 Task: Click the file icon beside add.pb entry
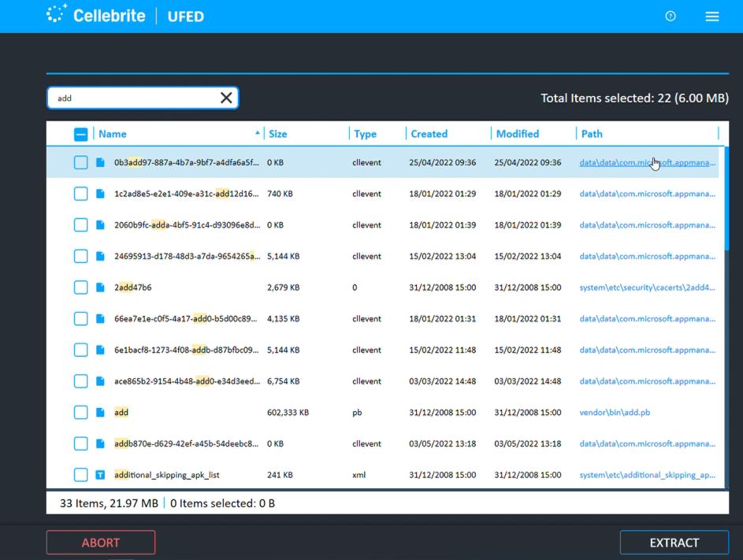100,412
